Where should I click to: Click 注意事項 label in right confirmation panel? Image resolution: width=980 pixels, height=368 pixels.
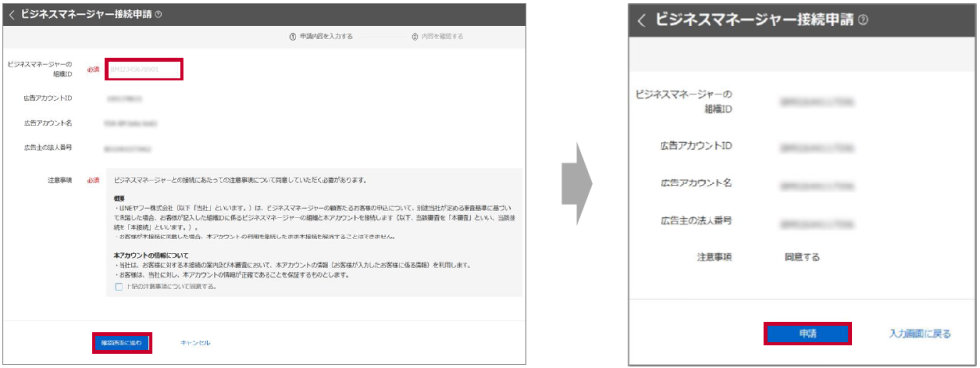[x=715, y=257]
